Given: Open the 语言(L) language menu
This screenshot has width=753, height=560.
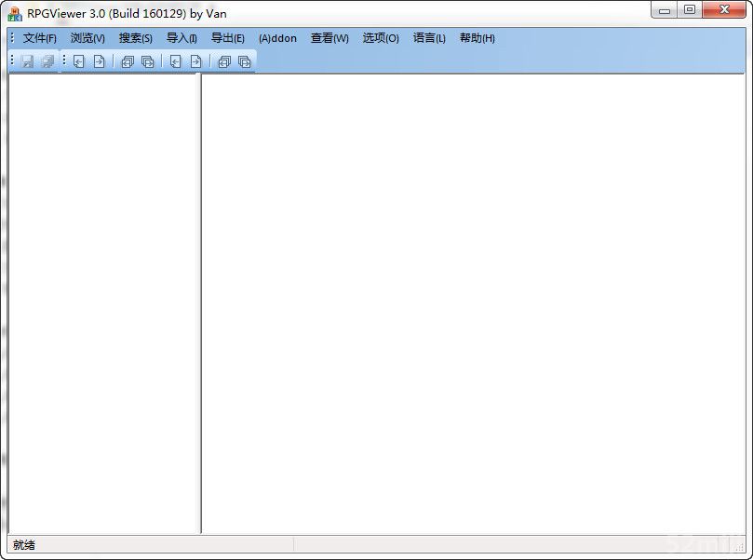Looking at the screenshot, I should [429, 38].
